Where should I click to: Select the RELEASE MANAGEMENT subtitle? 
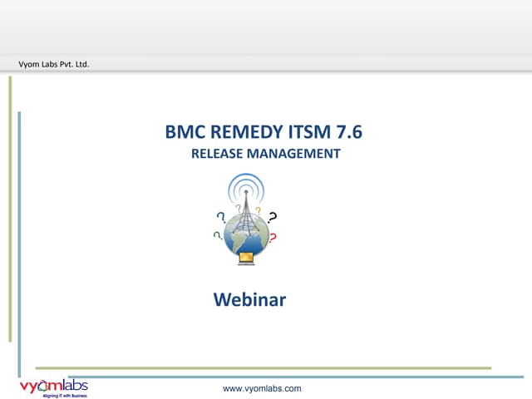point(265,153)
